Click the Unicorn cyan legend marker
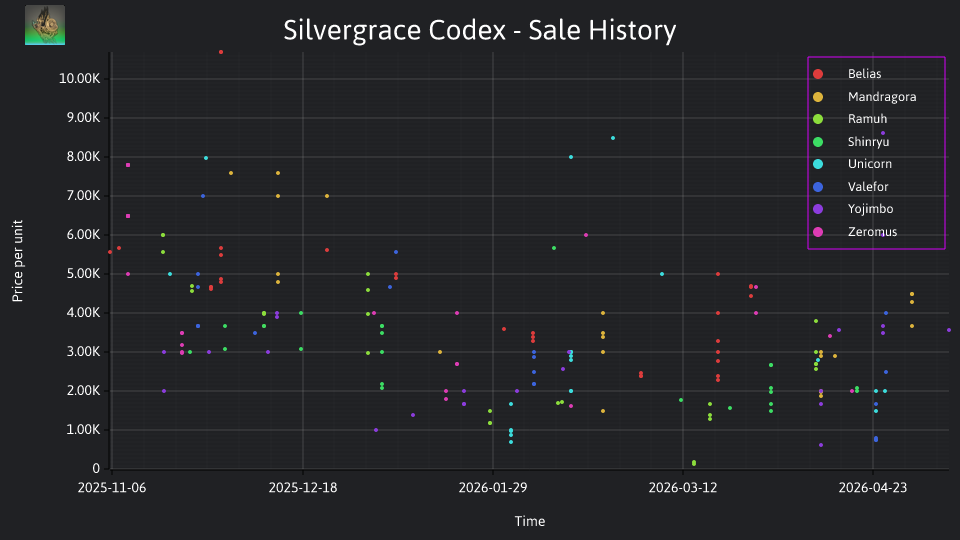This screenshot has height=540, width=960. coord(818,164)
